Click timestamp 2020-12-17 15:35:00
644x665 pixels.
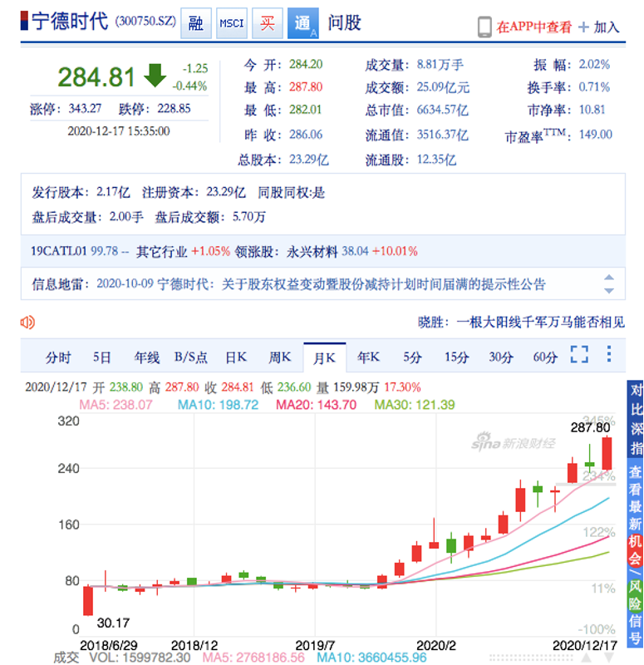click(119, 131)
